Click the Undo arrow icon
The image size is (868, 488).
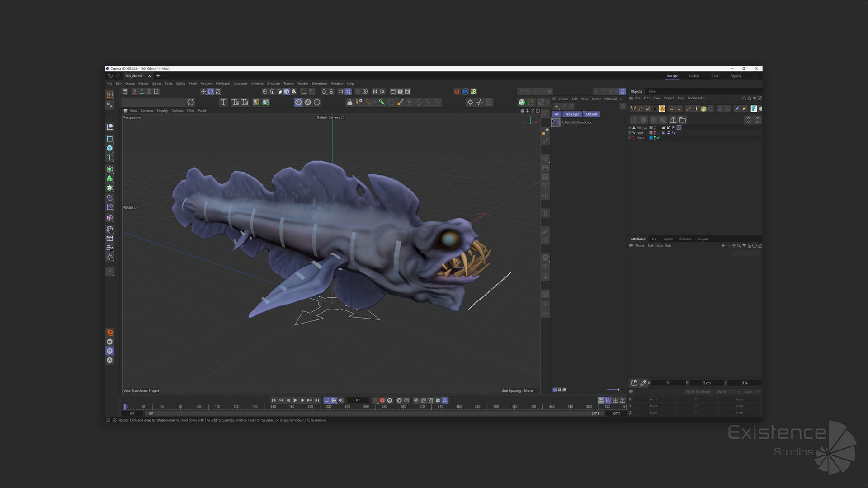click(x=110, y=76)
